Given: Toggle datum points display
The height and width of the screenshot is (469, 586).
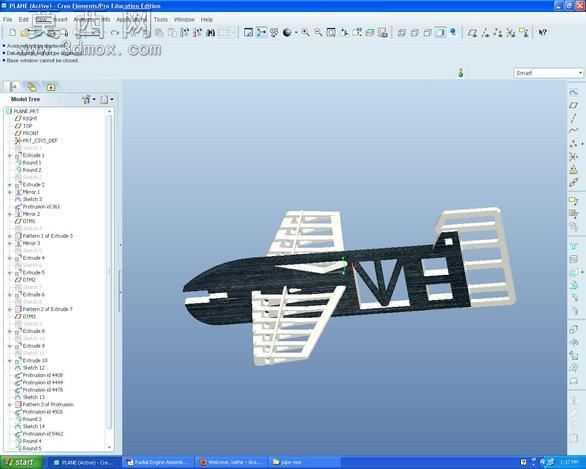Looking at the screenshot, I should coord(498,33).
